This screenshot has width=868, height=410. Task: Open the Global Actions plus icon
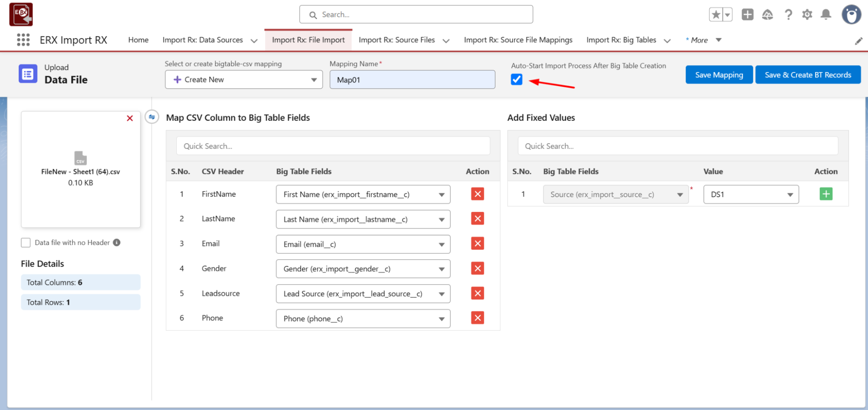pyautogui.click(x=747, y=15)
